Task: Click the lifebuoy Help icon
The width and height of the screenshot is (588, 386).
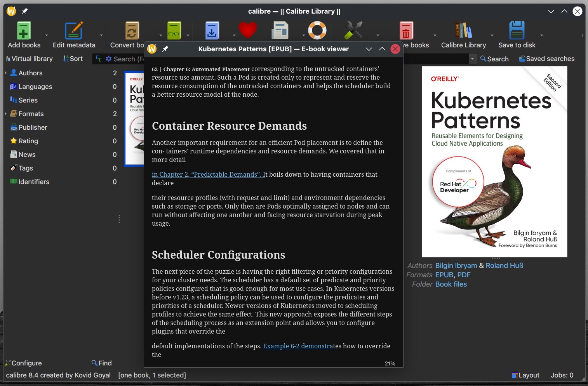Action: point(317,30)
